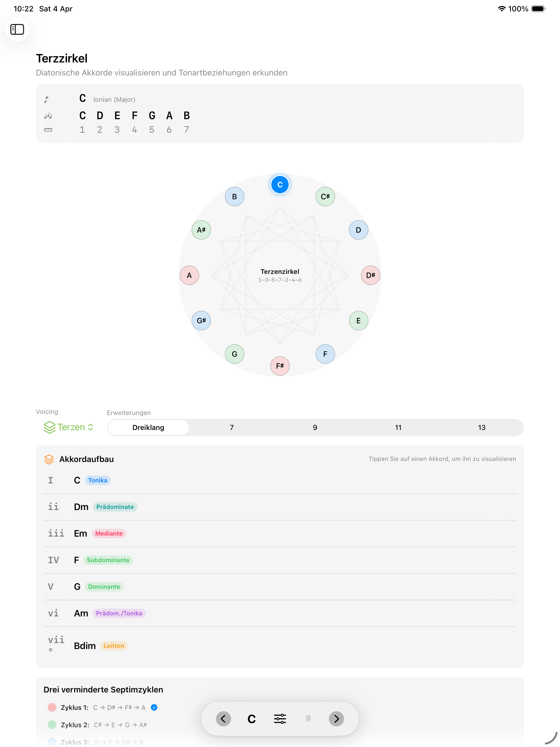The image size is (560, 747).
Task: Click the back chevron in the bottom bar
Action: 223,718
